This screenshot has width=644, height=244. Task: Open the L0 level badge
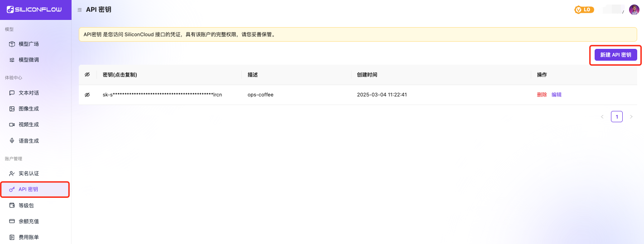coord(584,10)
